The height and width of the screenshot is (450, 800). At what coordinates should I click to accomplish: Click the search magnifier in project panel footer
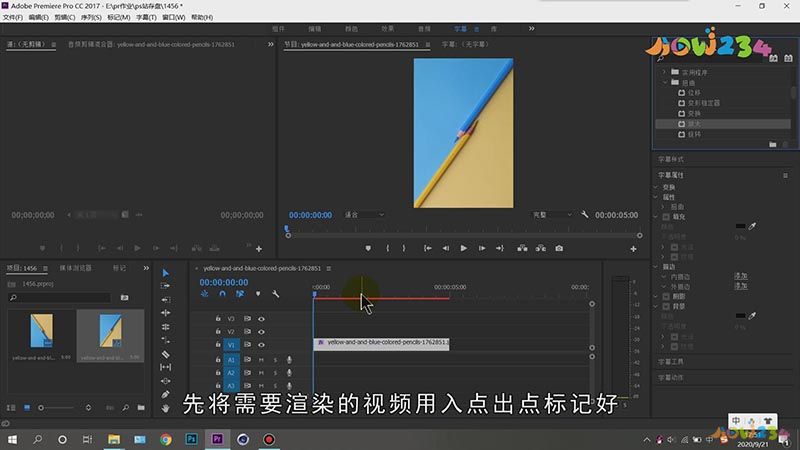pos(126,408)
